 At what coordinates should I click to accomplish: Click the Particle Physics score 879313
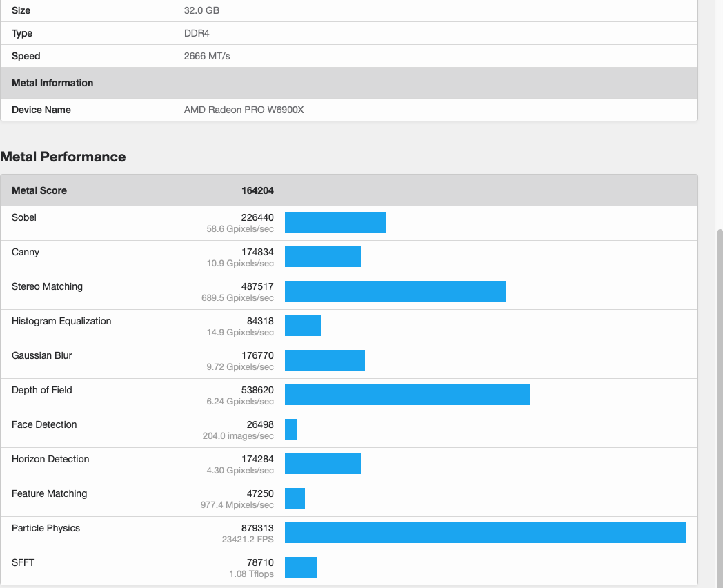[x=257, y=529]
